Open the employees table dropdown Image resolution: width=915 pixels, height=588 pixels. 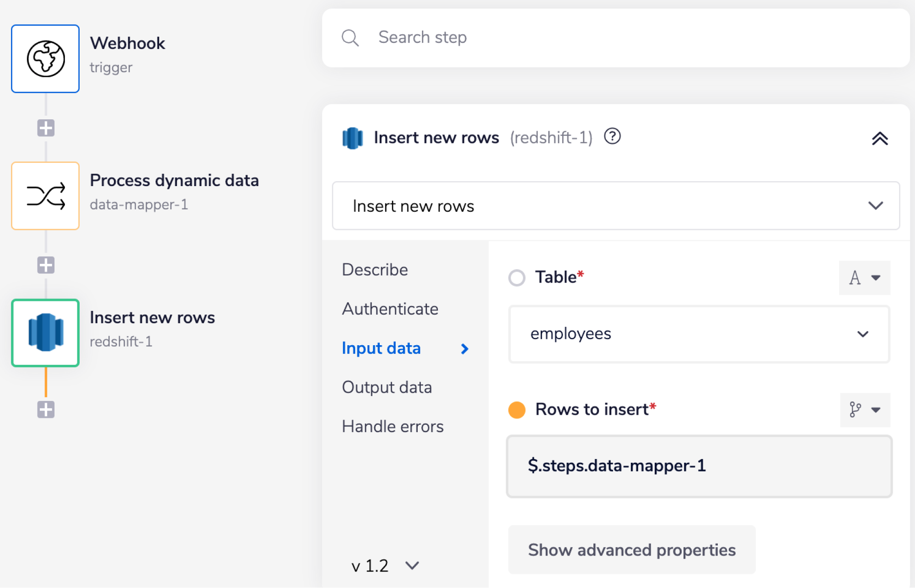click(862, 334)
